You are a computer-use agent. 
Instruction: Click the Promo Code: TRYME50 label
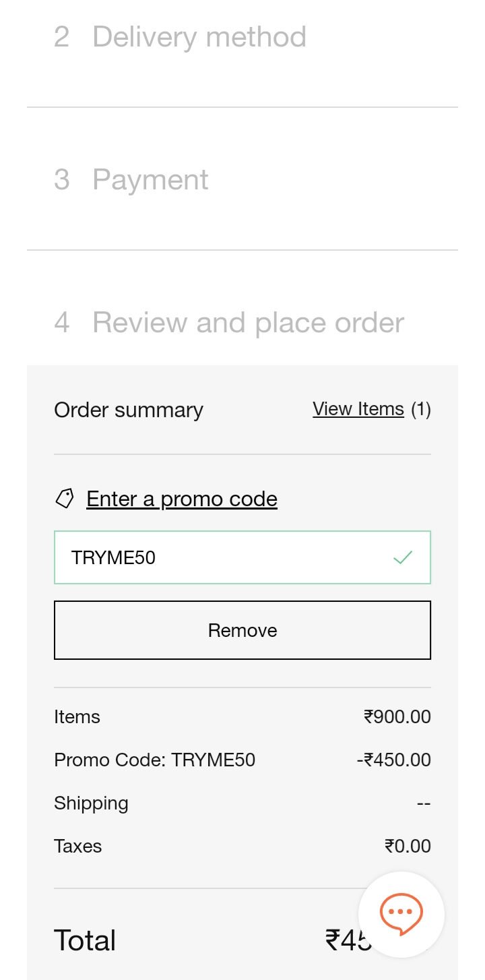155,760
